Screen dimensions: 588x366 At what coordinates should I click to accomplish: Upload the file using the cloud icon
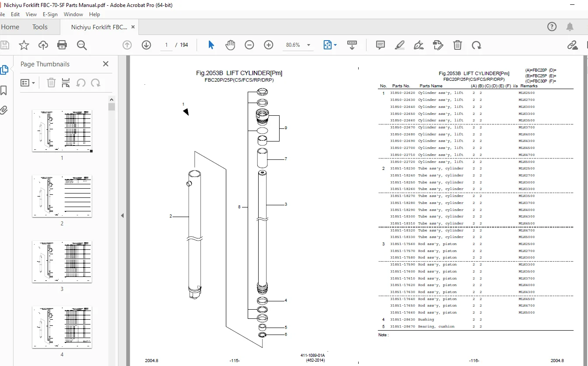tap(43, 45)
